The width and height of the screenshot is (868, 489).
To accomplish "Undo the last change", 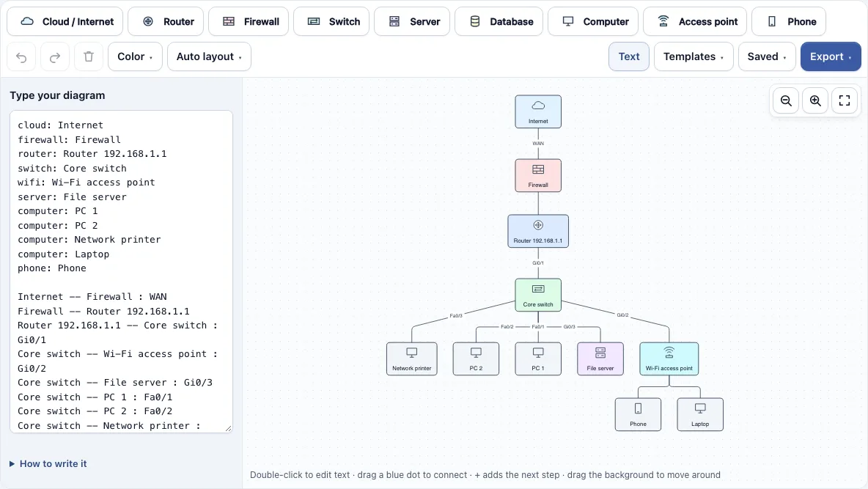I will [21, 56].
